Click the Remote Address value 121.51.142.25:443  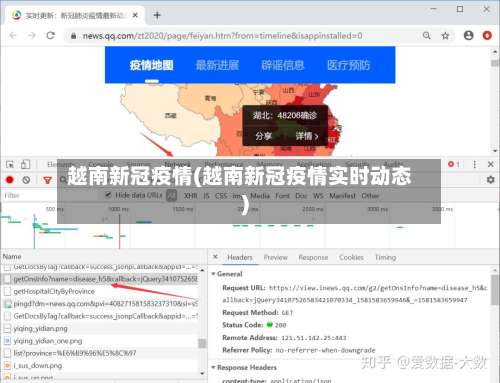pos(313,338)
